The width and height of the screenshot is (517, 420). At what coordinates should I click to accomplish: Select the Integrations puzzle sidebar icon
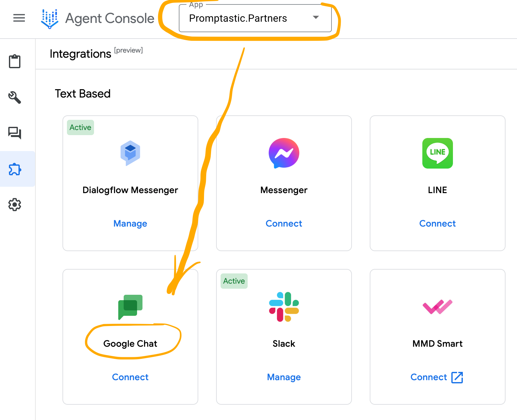[15, 169]
